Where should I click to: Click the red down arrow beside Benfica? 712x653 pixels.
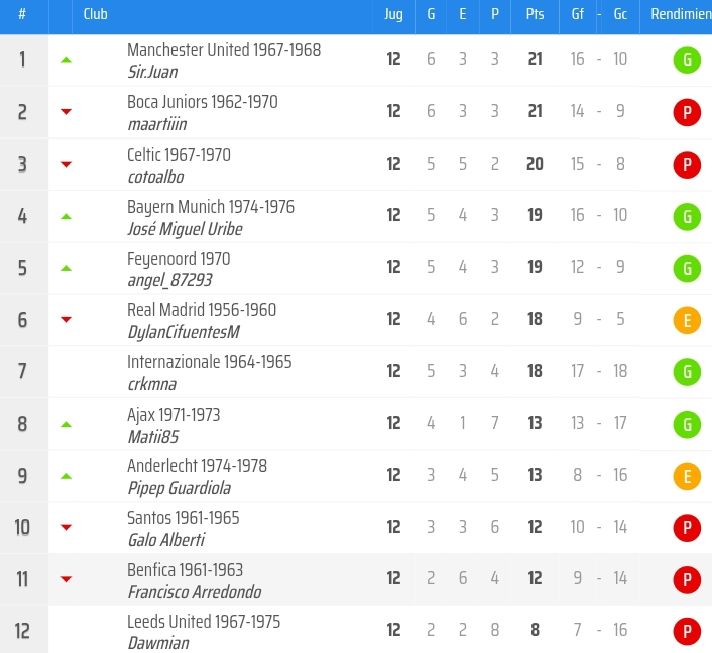point(67,579)
